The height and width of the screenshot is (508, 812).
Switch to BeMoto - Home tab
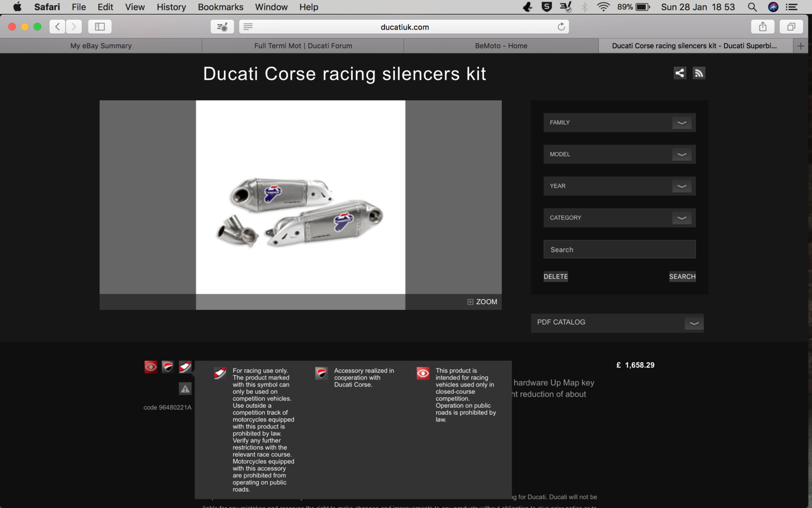501,46
